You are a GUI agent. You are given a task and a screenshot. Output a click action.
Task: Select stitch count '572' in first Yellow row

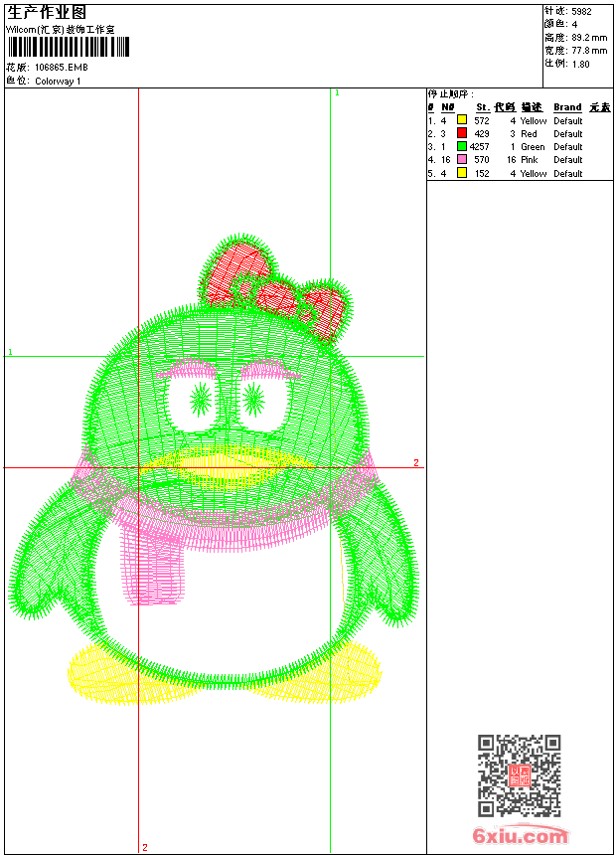click(482, 120)
